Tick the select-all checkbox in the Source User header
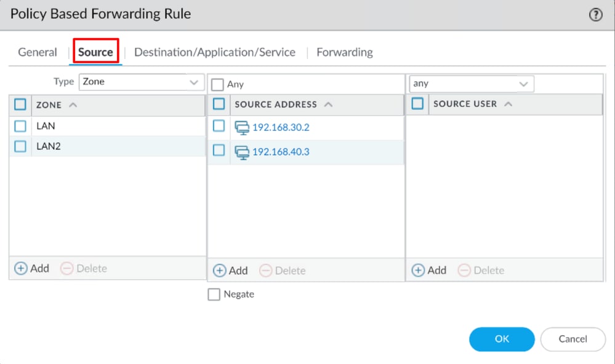 pyautogui.click(x=417, y=103)
